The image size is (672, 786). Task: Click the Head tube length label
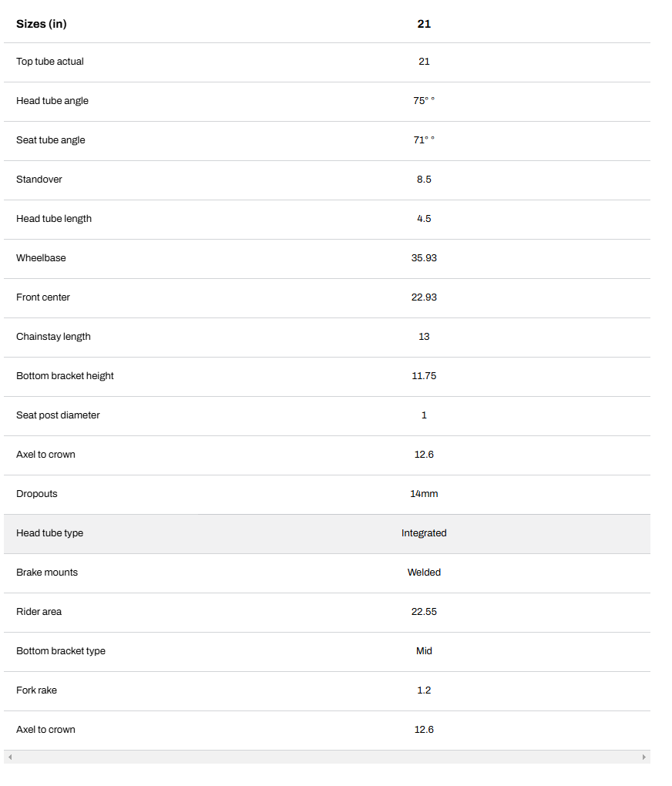54,219
